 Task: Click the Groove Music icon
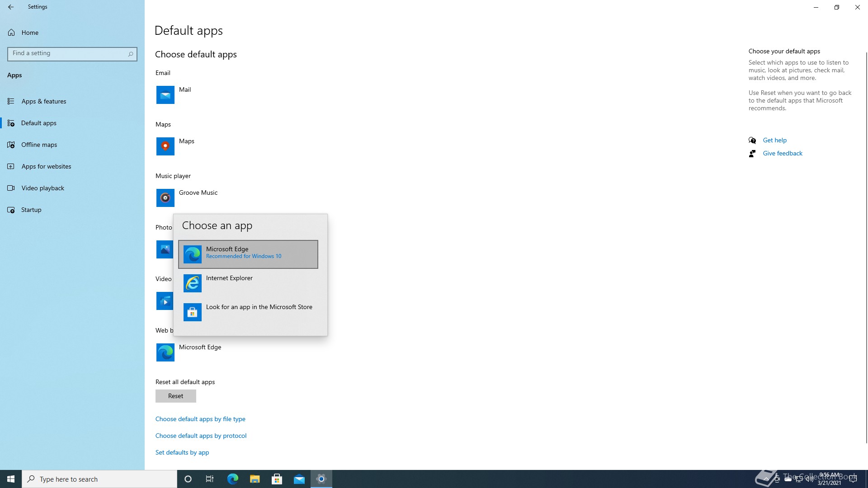pyautogui.click(x=165, y=198)
